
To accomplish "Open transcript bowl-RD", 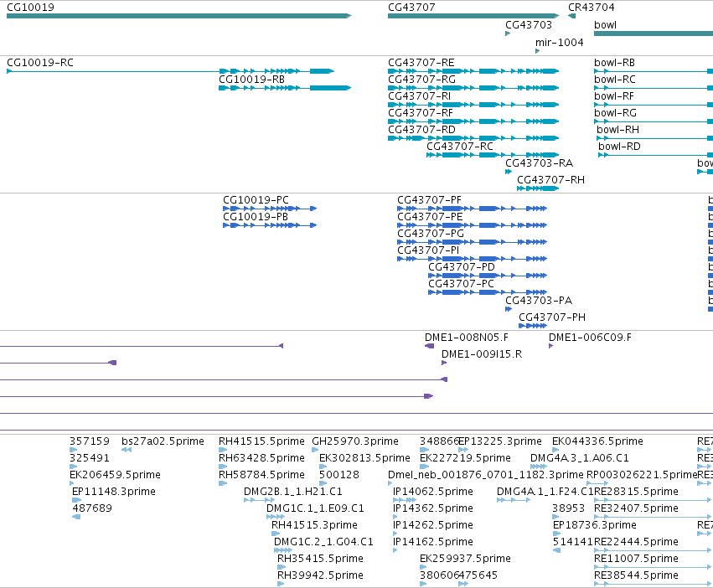I will click(x=656, y=155).
